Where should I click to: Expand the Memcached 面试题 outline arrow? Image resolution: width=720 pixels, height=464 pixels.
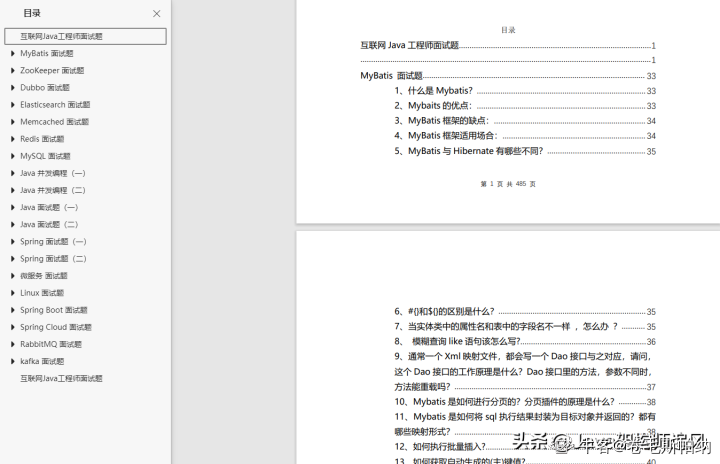(x=13, y=122)
